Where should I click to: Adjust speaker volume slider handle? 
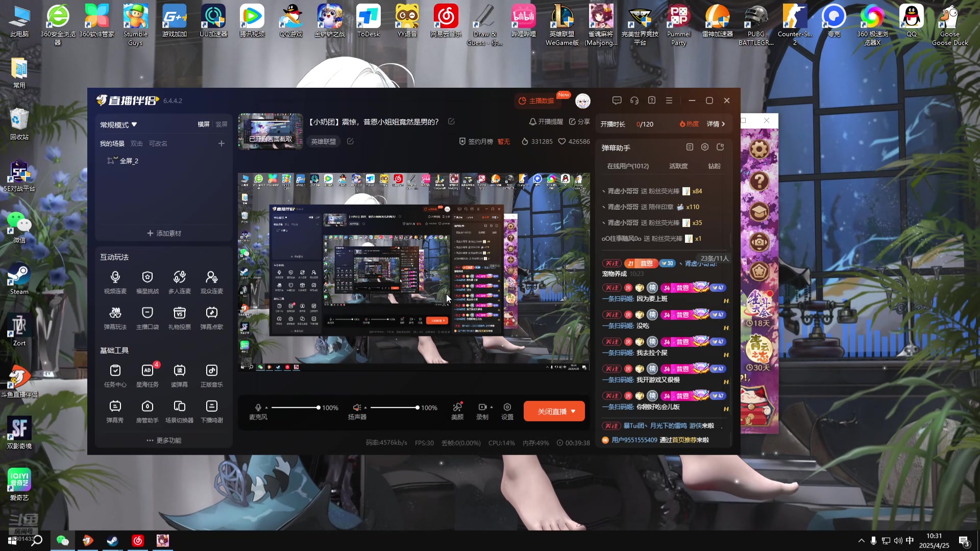[x=418, y=408]
